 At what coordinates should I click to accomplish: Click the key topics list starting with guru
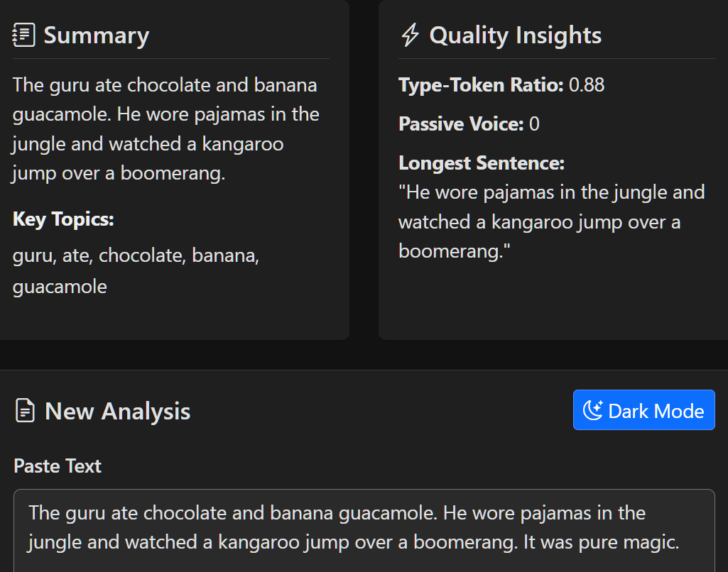(x=136, y=270)
